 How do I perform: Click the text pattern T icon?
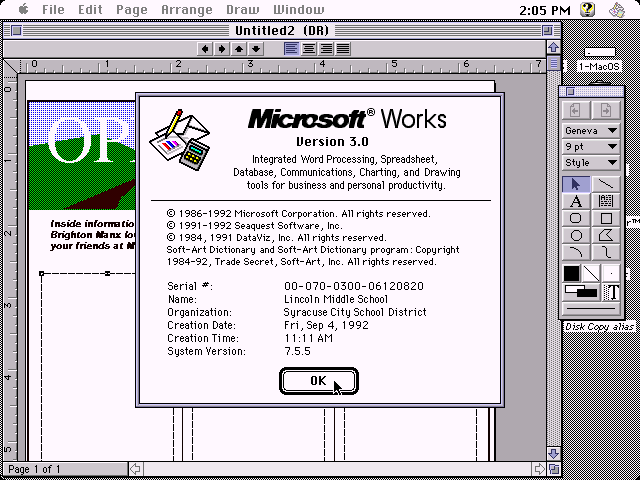(x=611, y=292)
